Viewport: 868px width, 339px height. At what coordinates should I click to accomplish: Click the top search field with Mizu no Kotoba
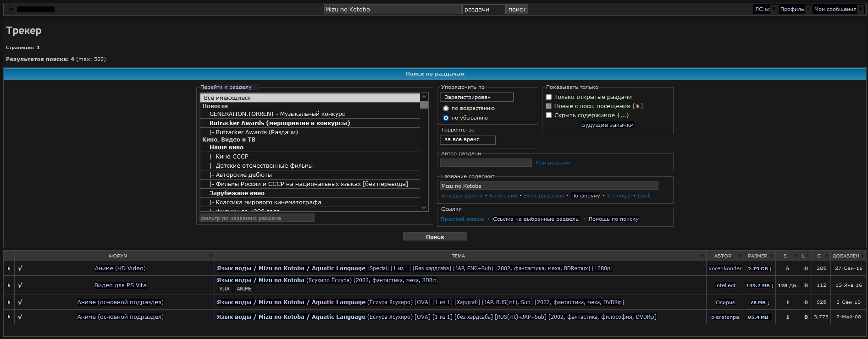click(x=393, y=9)
